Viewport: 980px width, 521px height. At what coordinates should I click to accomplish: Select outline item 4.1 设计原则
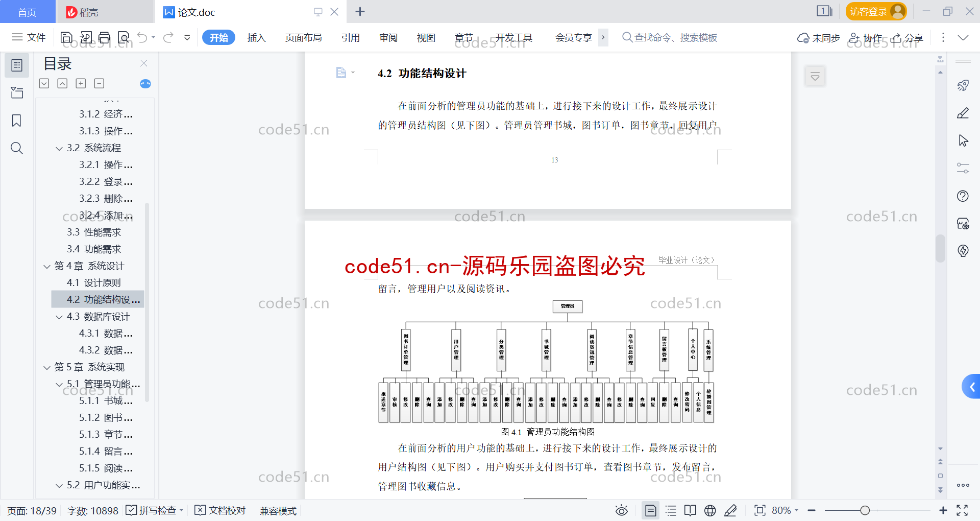[x=94, y=283]
